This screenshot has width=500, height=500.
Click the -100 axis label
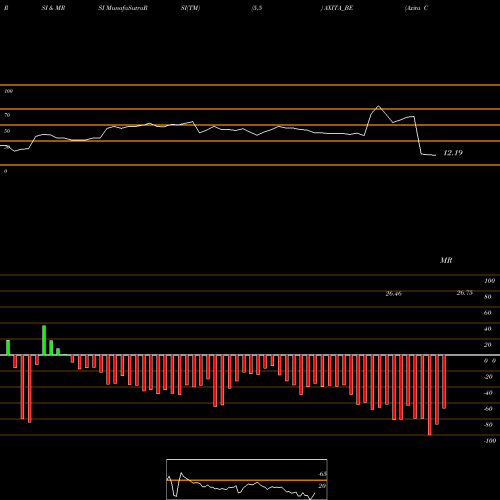(490, 441)
